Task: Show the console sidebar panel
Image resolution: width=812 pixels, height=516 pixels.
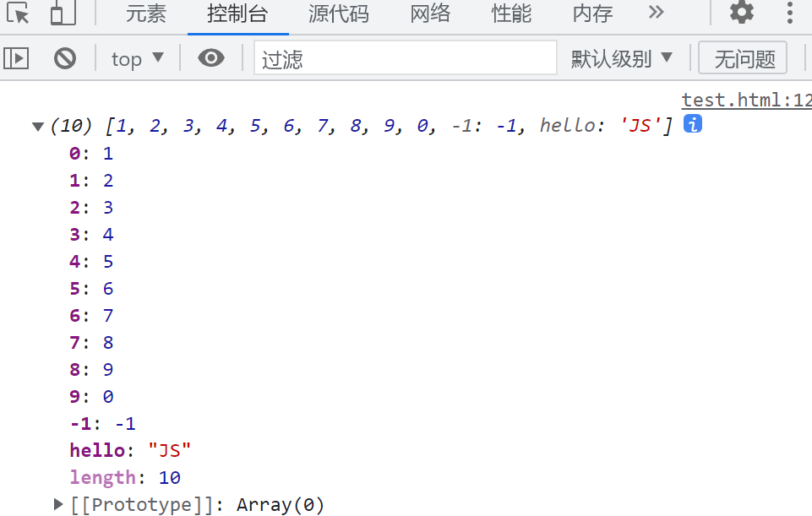Action: 16,58
